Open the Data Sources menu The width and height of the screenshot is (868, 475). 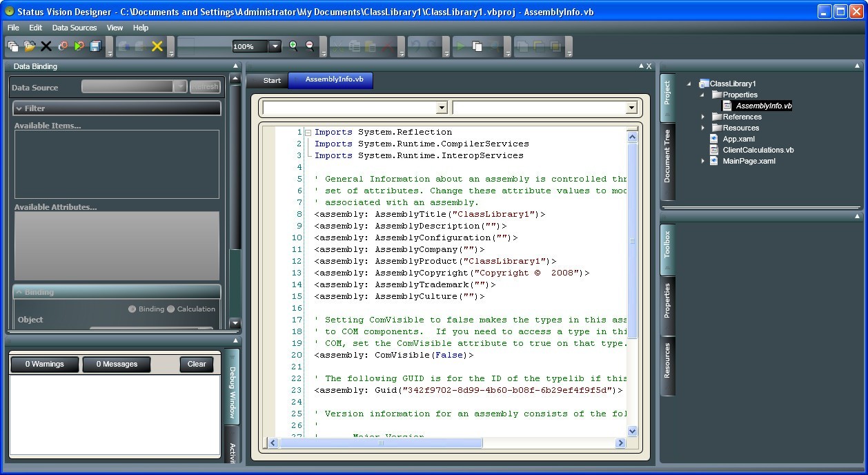coord(75,28)
